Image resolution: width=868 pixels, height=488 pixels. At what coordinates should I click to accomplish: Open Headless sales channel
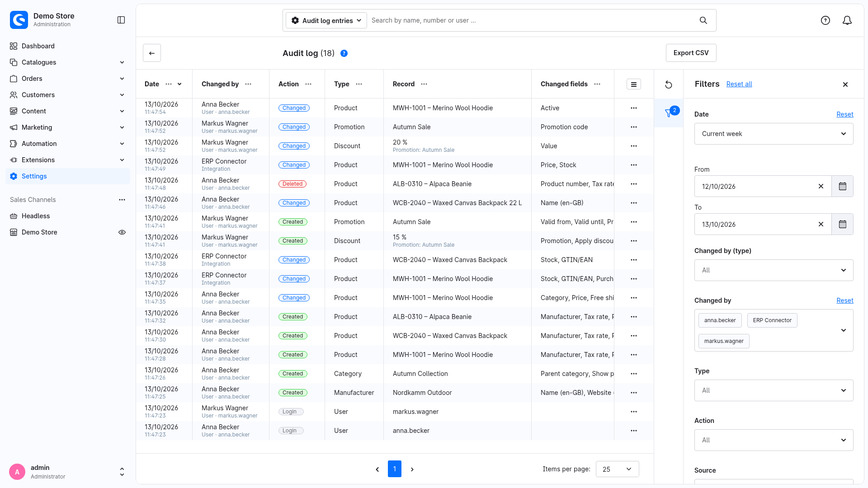(68, 216)
